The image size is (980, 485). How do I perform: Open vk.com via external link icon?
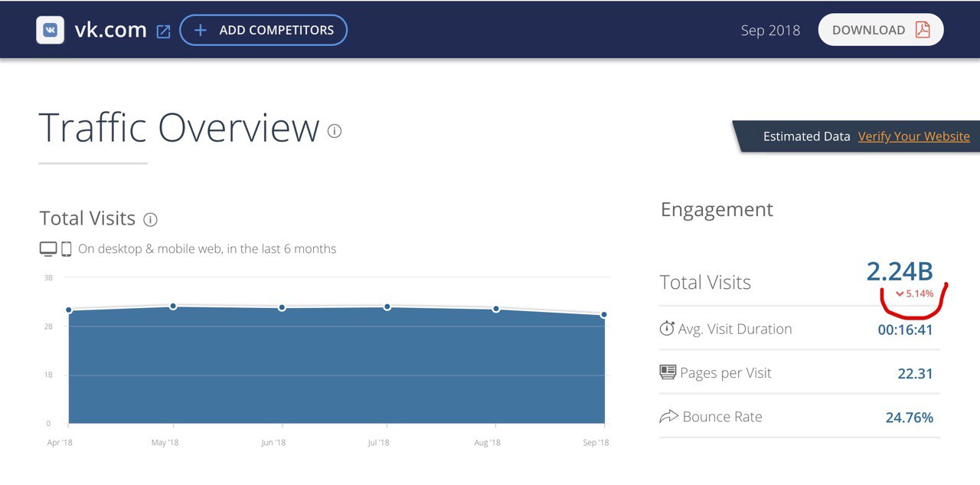pos(163,31)
